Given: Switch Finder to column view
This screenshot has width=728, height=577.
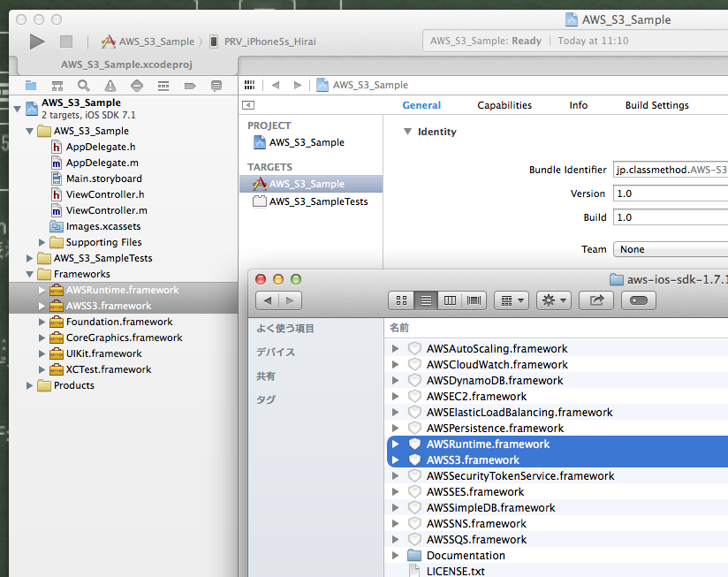Looking at the screenshot, I should pyautogui.click(x=449, y=300).
